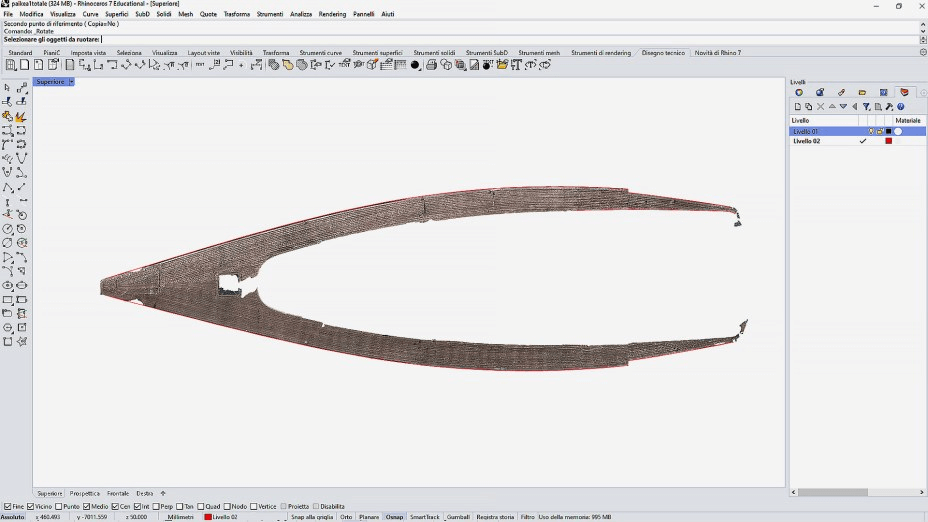
Task: Uncheck the Fine osnap checkbox
Action: [x=7, y=507]
